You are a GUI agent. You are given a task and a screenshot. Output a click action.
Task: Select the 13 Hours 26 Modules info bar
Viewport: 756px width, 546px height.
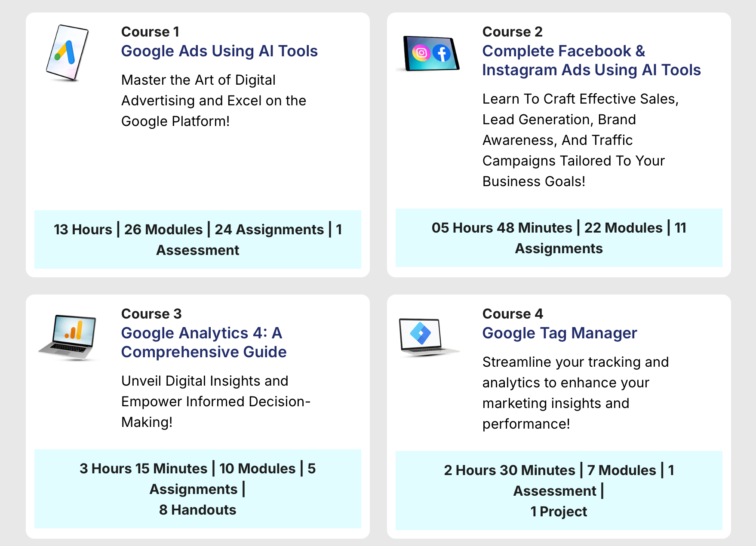(x=198, y=239)
